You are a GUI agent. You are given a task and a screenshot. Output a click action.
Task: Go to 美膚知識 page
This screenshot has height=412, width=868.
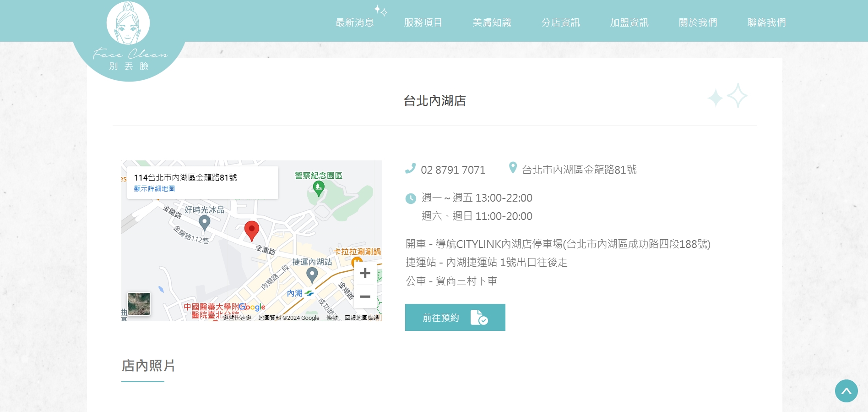point(492,22)
